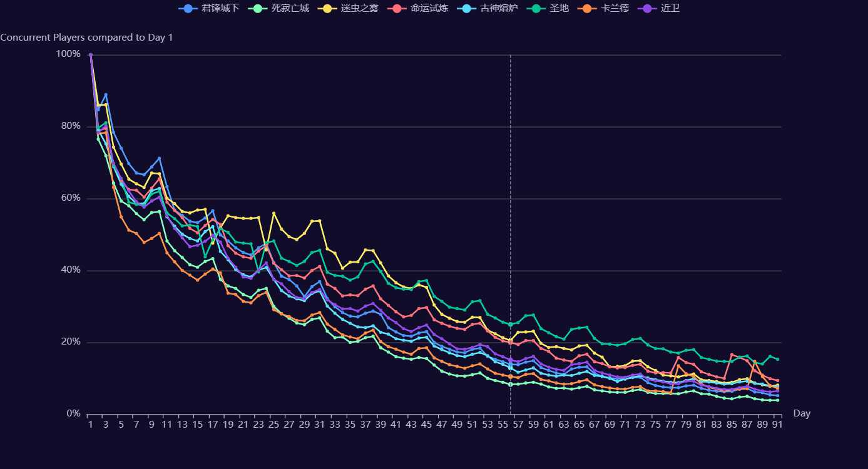Image resolution: width=868 pixels, height=469 pixels.
Task: Click x-axis tick label 1
Action: click(91, 425)
